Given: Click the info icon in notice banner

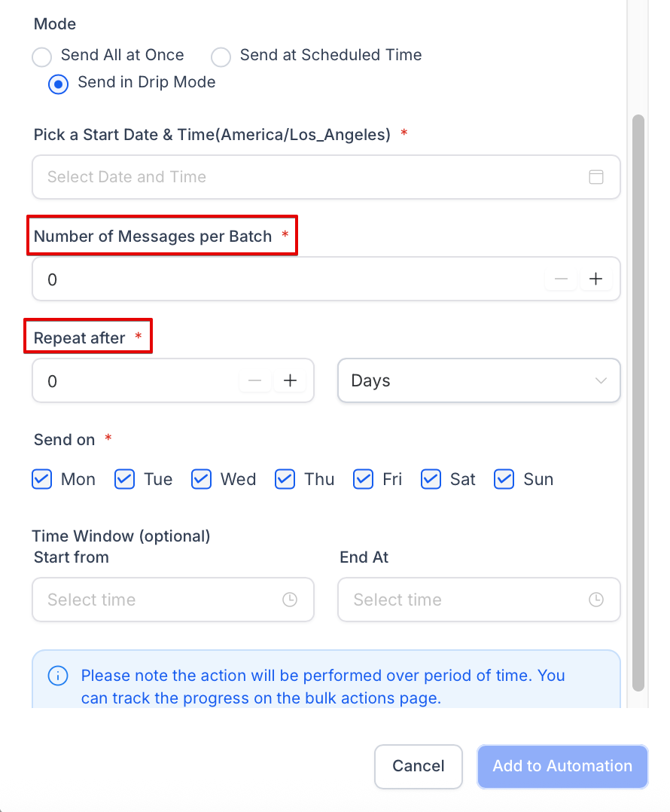Looking at the screenshot, I should pyautogui.click(x=58, y=676).
